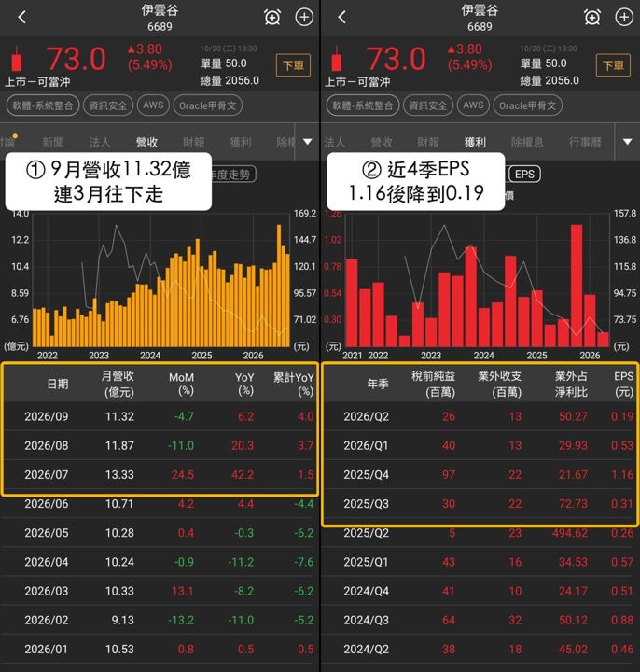Add stock to watchlist, left panel
Viewport: 640px width, 672px height.
click(304, 17)
